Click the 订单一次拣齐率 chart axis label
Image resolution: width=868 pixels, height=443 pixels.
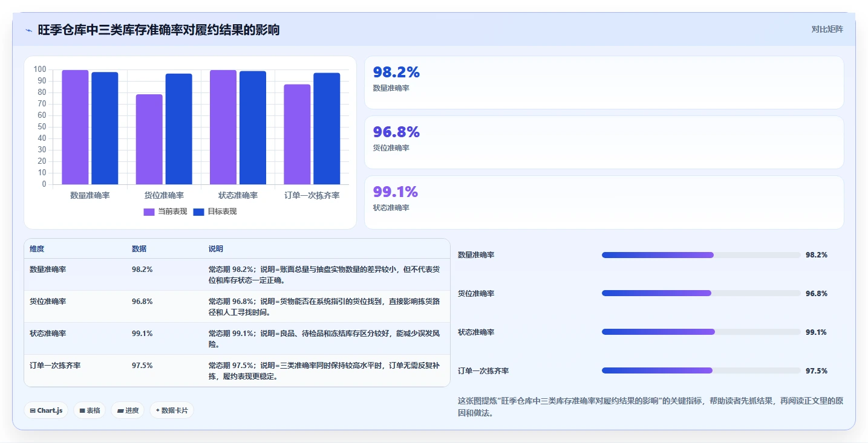(x=312, y=195)
